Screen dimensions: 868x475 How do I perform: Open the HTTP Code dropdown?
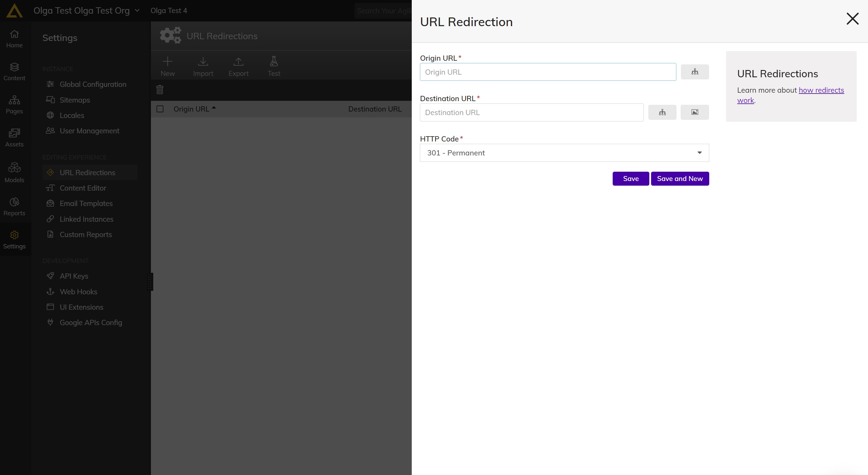point(564,153)
